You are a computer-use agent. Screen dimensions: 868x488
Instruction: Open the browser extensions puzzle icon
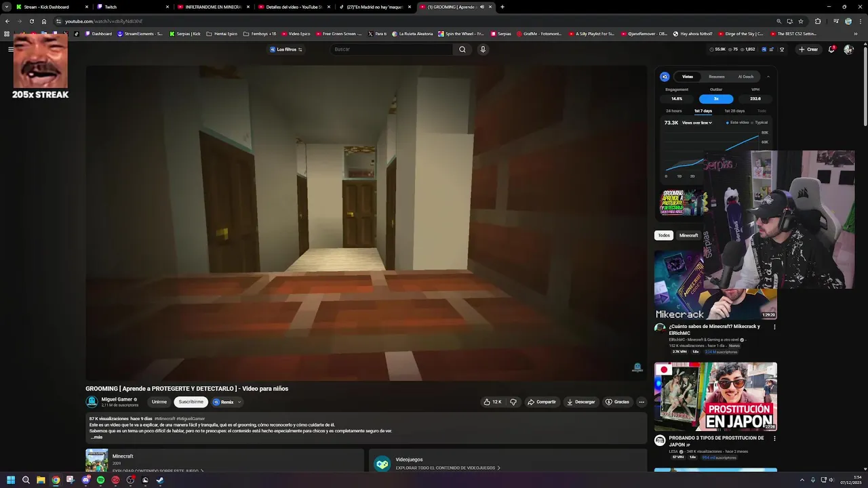(x=818, y=21)
